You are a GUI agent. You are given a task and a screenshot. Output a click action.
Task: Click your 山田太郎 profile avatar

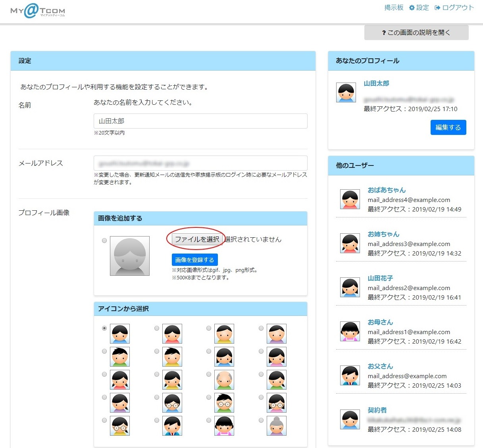click(x=346, y=92)
